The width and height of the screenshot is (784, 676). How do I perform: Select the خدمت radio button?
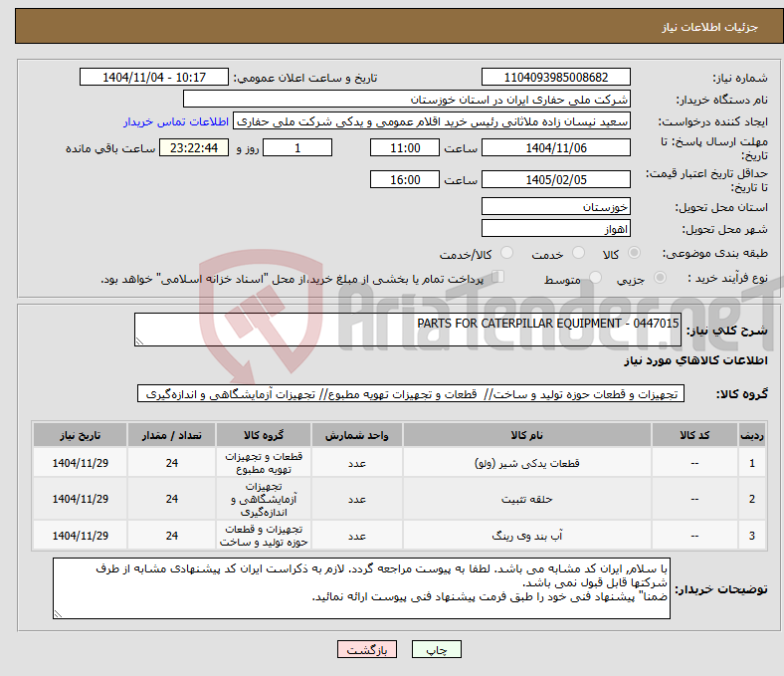pyautogui.click(x=578, y=253)
